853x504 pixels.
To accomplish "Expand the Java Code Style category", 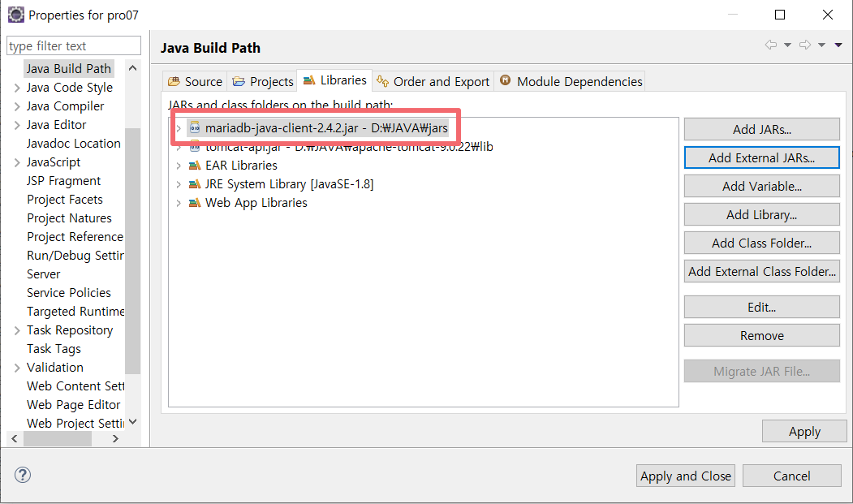I will [x=17, y=88].
